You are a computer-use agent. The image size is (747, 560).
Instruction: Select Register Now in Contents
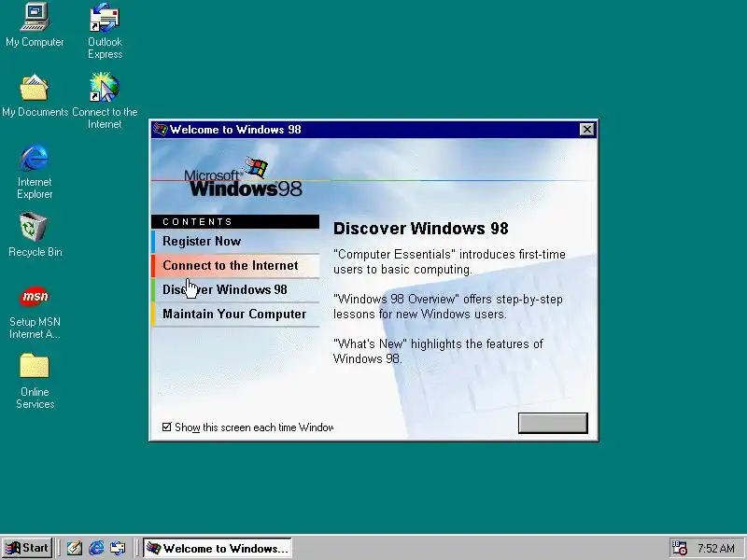click(235, 241)
